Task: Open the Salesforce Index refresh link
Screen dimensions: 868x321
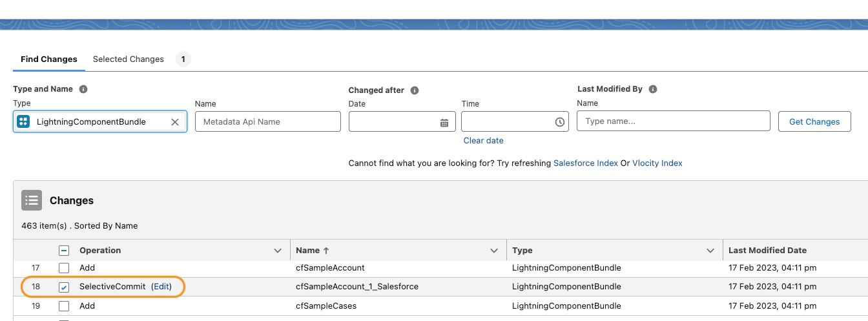Action: (586, 163)
